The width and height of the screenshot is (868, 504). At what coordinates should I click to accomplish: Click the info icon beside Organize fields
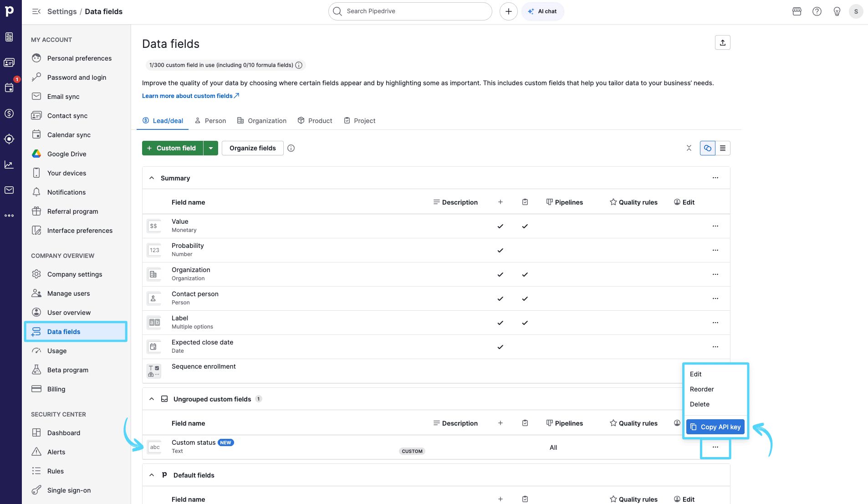point(291,148)
